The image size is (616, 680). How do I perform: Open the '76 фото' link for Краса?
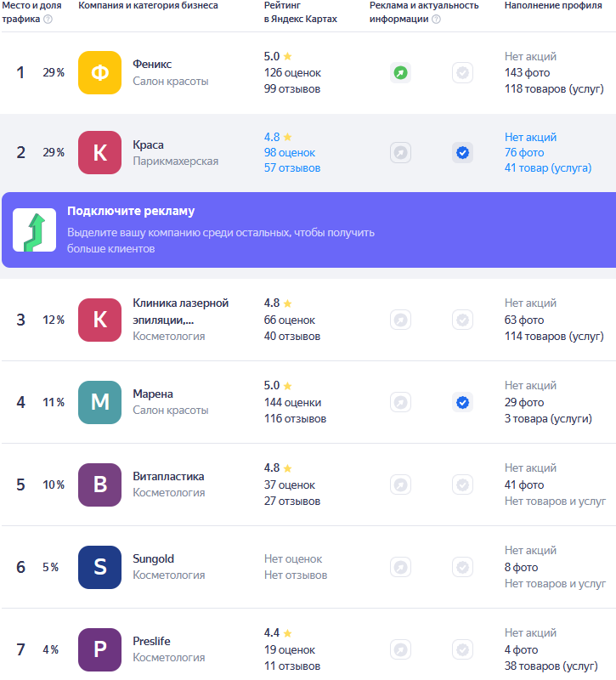point(524,152)
